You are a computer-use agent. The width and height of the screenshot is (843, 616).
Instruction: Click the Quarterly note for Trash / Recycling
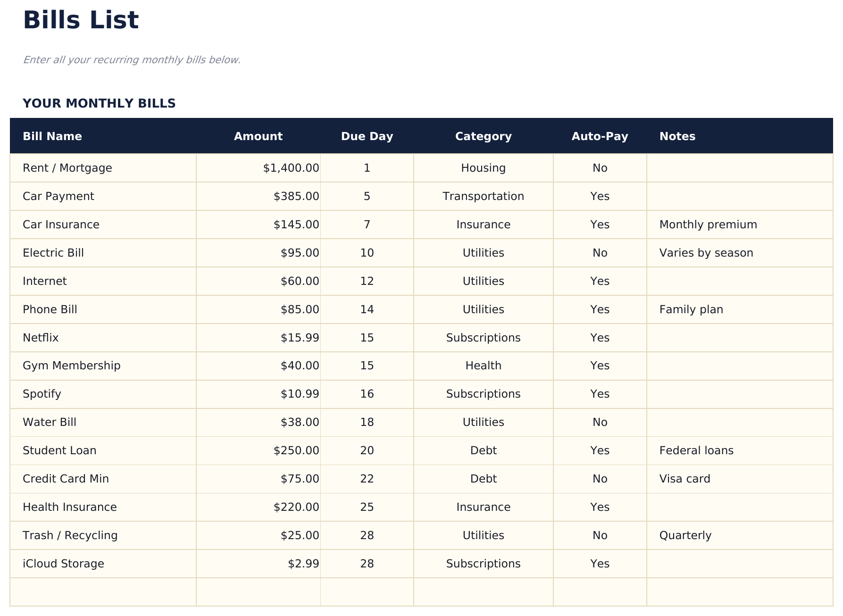(685, 535)
